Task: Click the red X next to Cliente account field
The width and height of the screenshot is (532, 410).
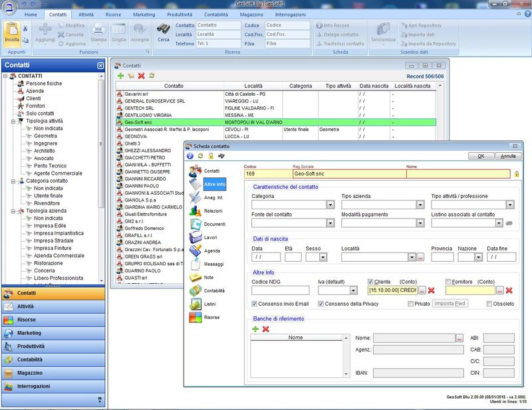Action: coord(432,290)
